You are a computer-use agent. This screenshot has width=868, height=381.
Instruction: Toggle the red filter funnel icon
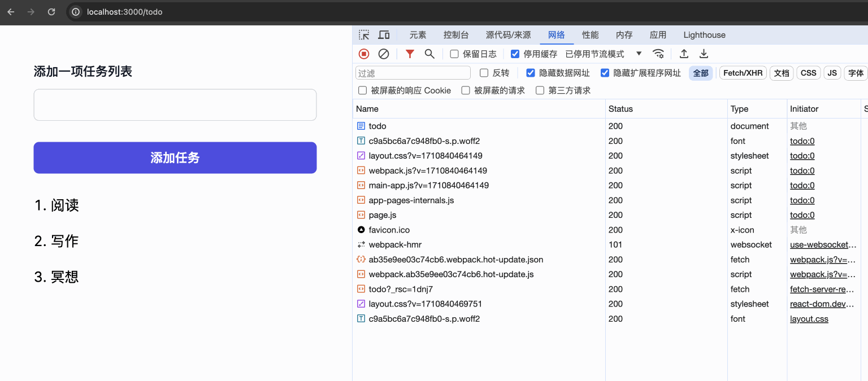coord(410,54)
